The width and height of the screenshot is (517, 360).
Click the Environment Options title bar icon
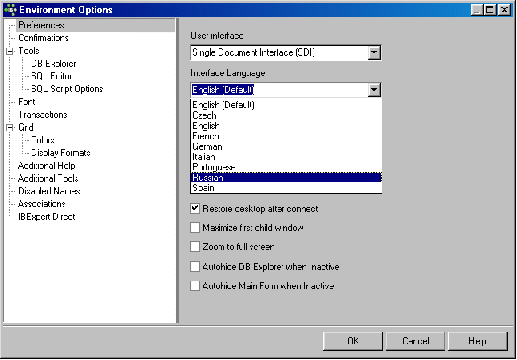[x=10, y=10]
